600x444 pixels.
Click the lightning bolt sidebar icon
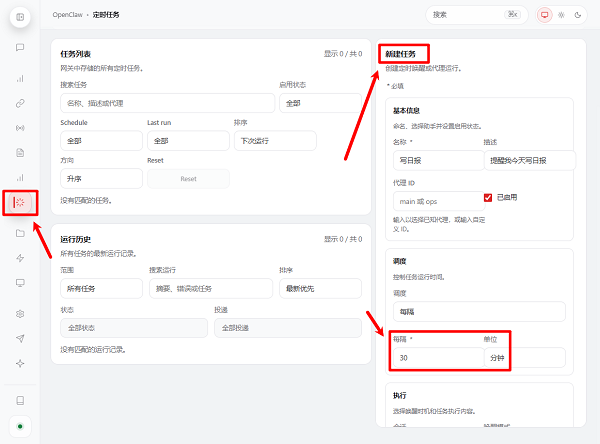click(x=20, y=258)
